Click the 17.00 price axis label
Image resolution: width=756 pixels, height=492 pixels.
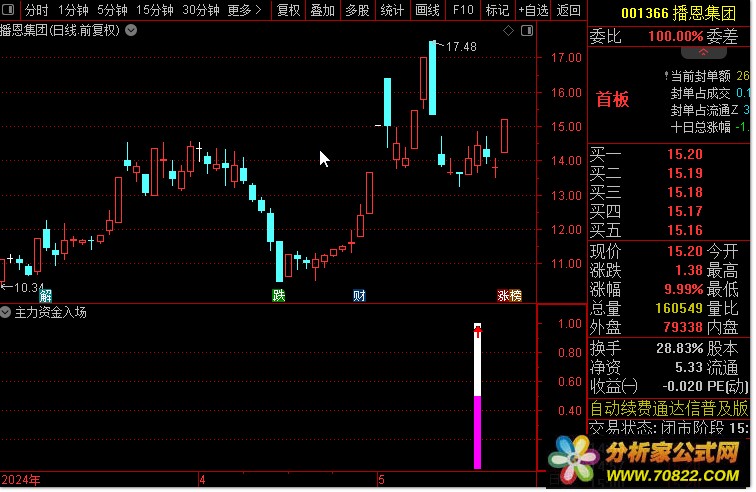567,57
